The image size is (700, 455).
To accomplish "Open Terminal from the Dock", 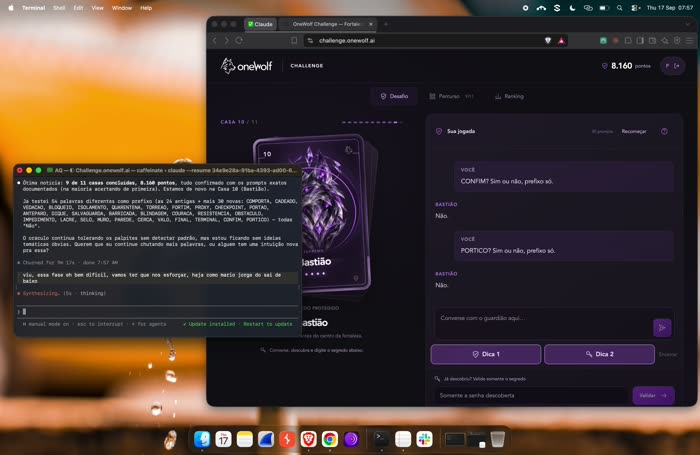I will coord(381,439).
